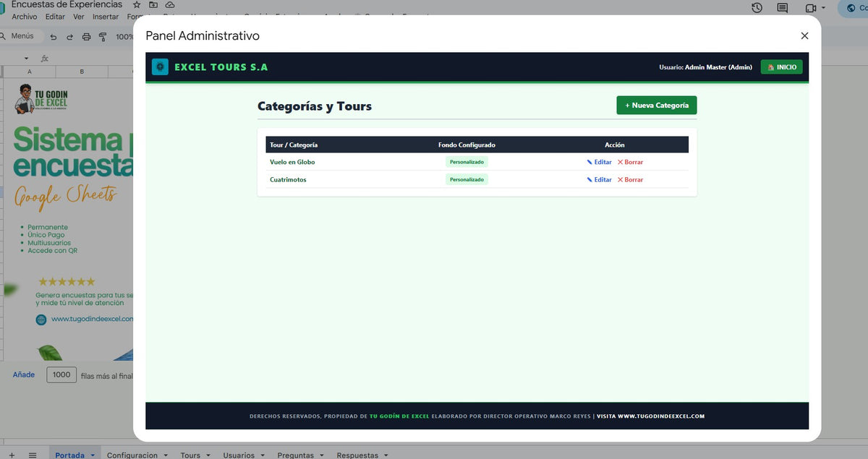Open the all sheets list icon

click(x=33, y=455)
